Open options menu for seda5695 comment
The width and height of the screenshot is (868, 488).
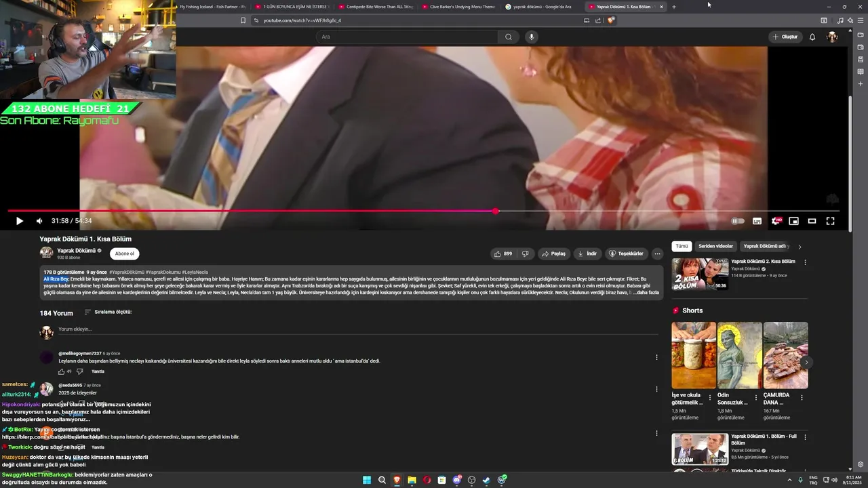(656, 389)
